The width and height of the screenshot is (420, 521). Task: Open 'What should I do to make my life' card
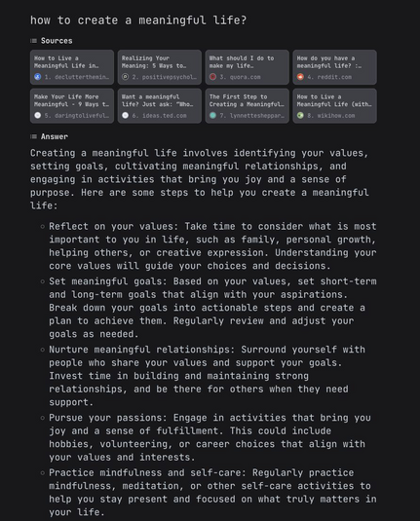pyautogui.click(x=248, y=67)
